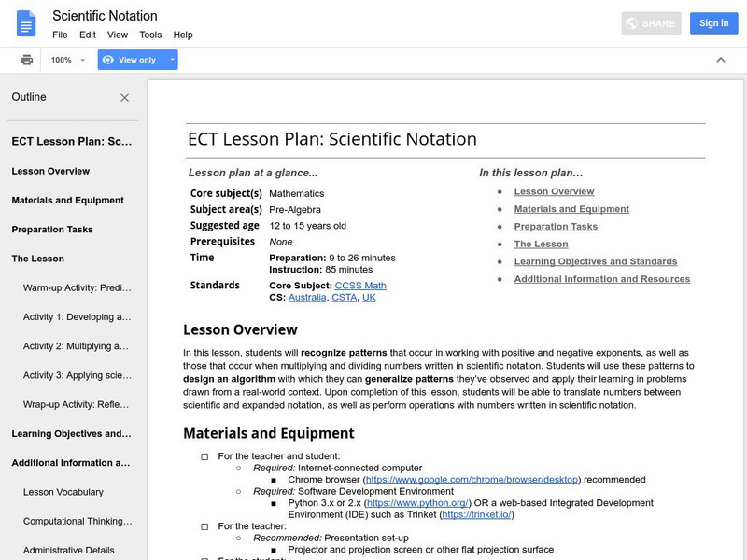The height and width of the screenshot is (560, 747).
Task: Close the Outline panel
Action: pos(125,97)
